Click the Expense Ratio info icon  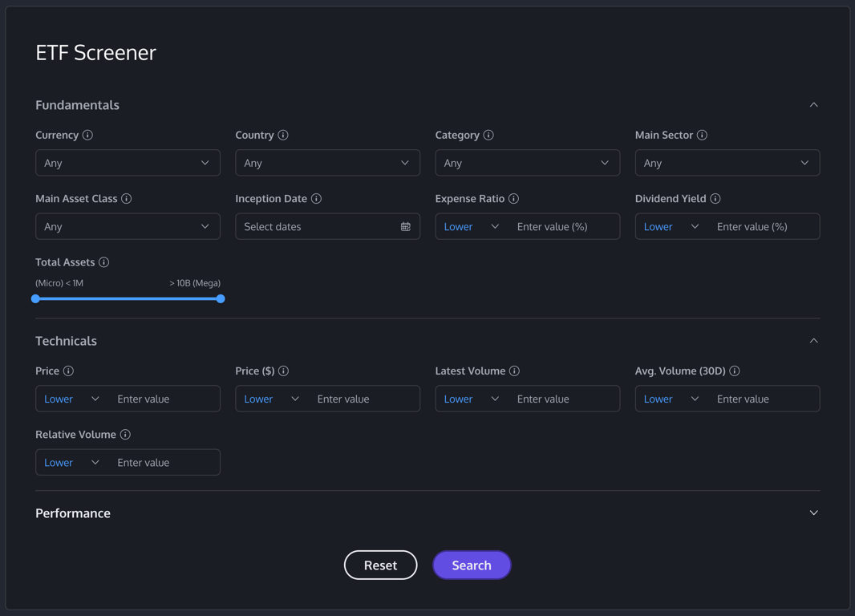coord(513,198)
